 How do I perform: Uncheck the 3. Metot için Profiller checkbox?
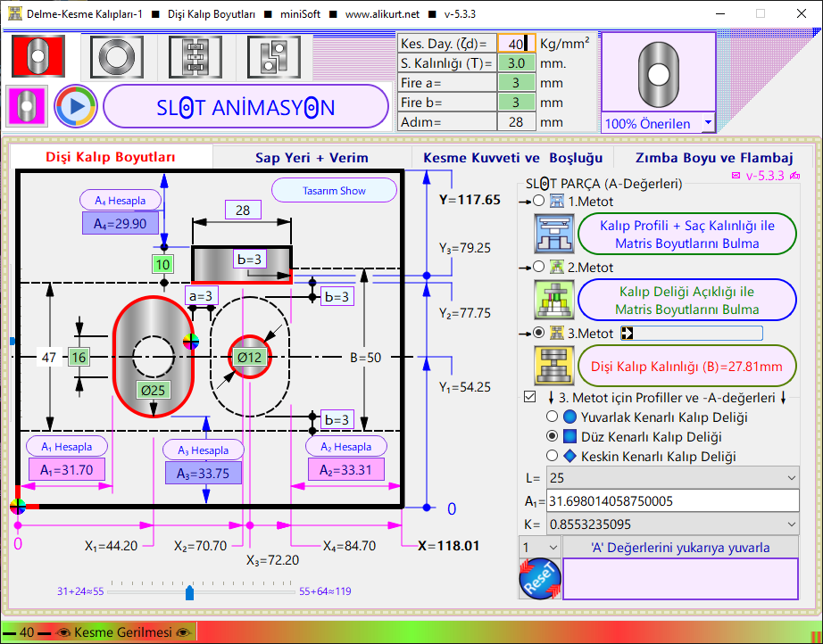529,397
